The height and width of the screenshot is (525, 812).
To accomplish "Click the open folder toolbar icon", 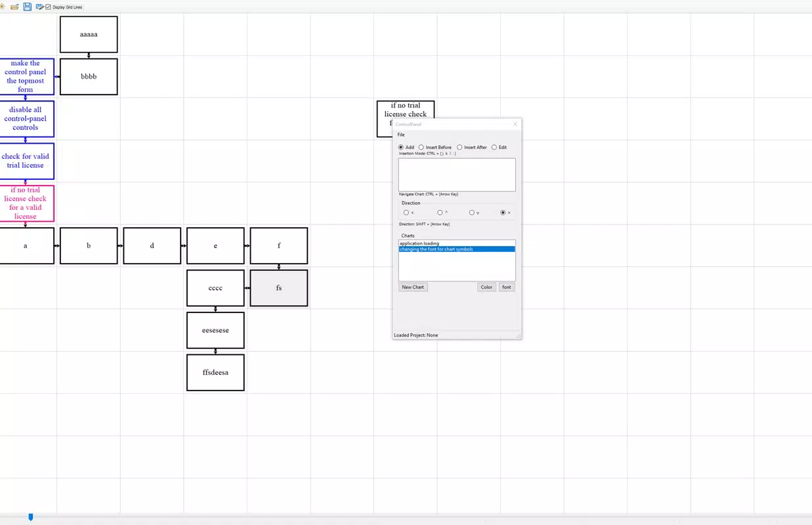I will 14,7.
